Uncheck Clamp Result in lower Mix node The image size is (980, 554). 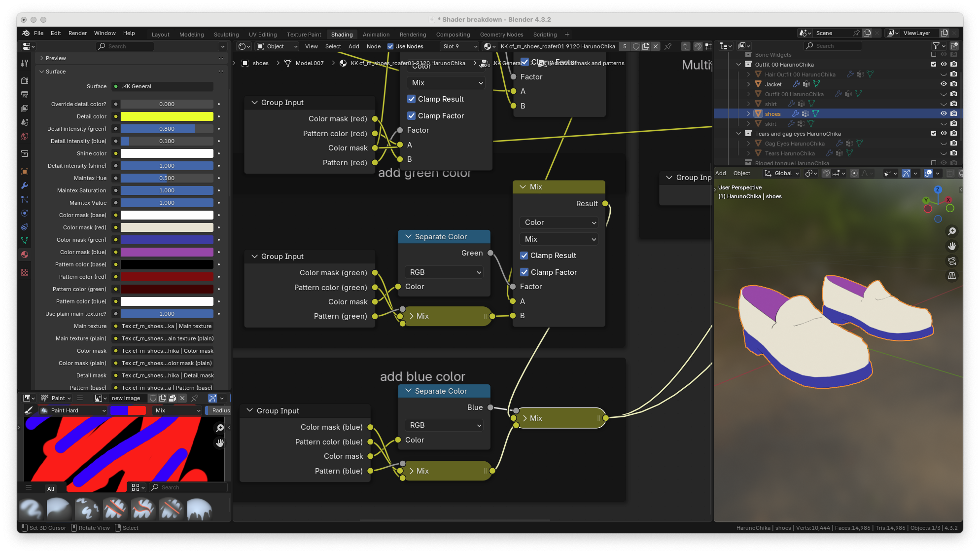tap(524, 256)
